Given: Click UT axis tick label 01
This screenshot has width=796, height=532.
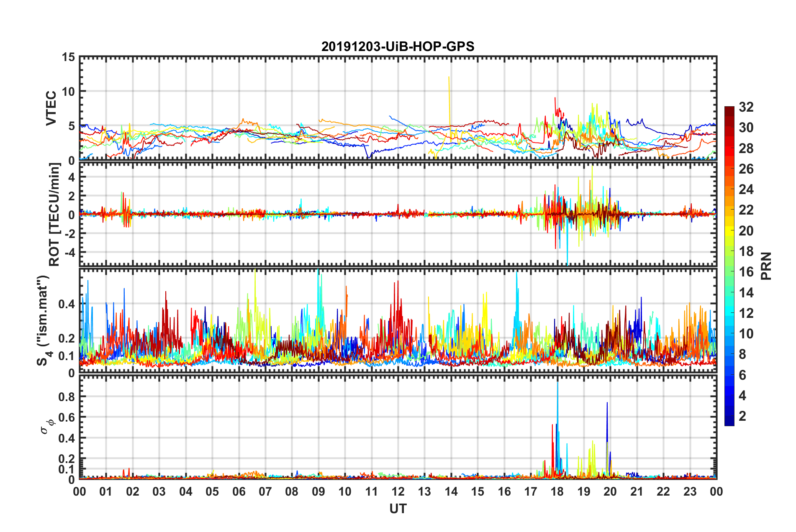Looking at the screenshot, I should pyautogui.click(x=106, y=491).
